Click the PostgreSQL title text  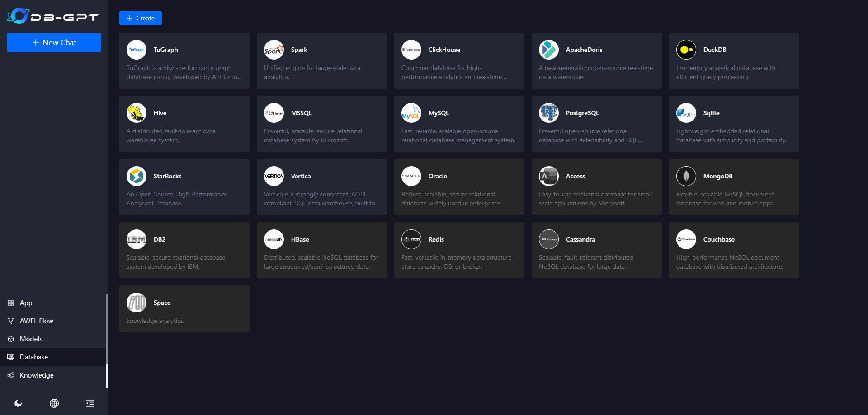pos(582,113)
